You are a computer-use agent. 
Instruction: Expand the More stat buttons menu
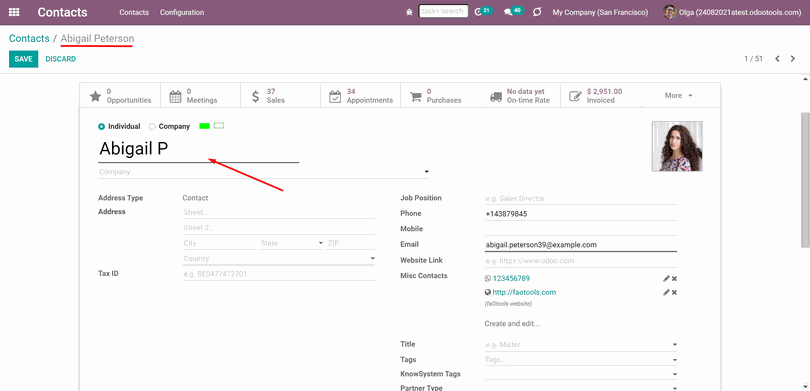[x=679, y=96]
